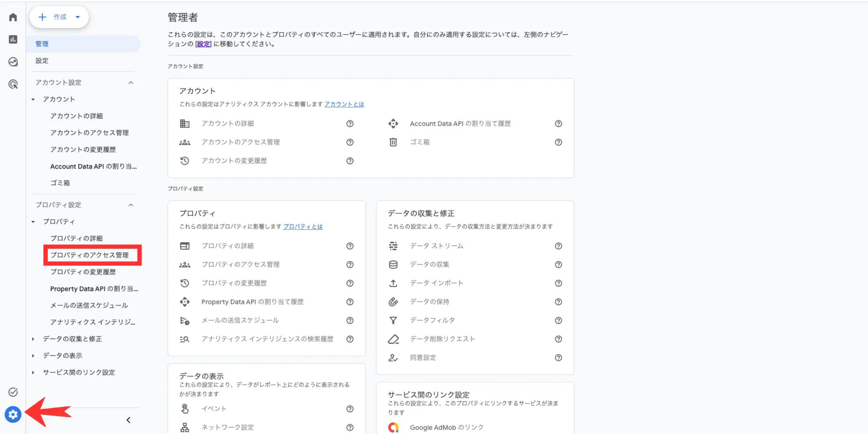Viewport: 868px width, 434px height.
Task: Click the funnel icon for データフィルタ
Action: coord(393,320)
